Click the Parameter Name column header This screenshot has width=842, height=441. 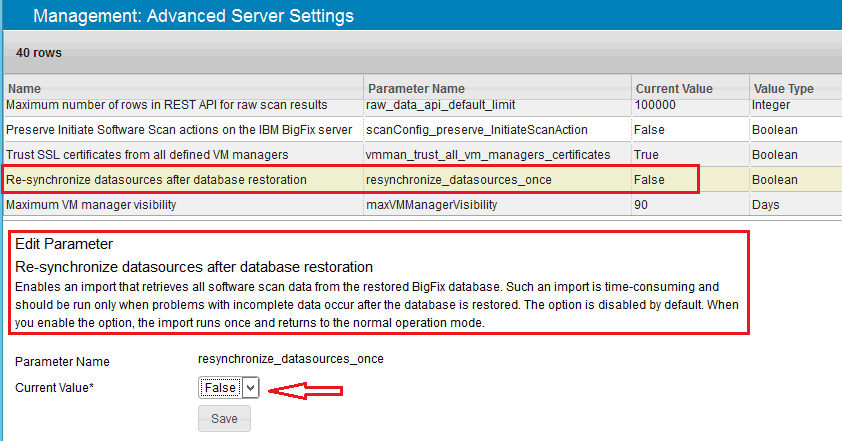point(415,88)
